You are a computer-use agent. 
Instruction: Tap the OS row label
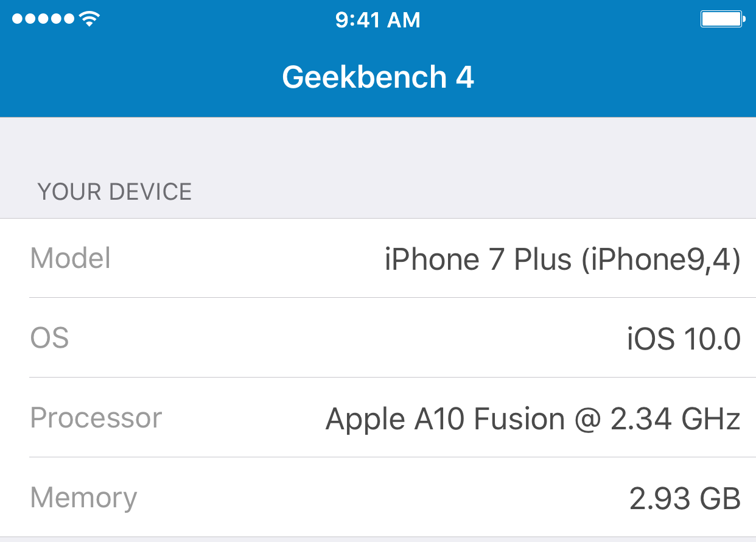(49, 338)
